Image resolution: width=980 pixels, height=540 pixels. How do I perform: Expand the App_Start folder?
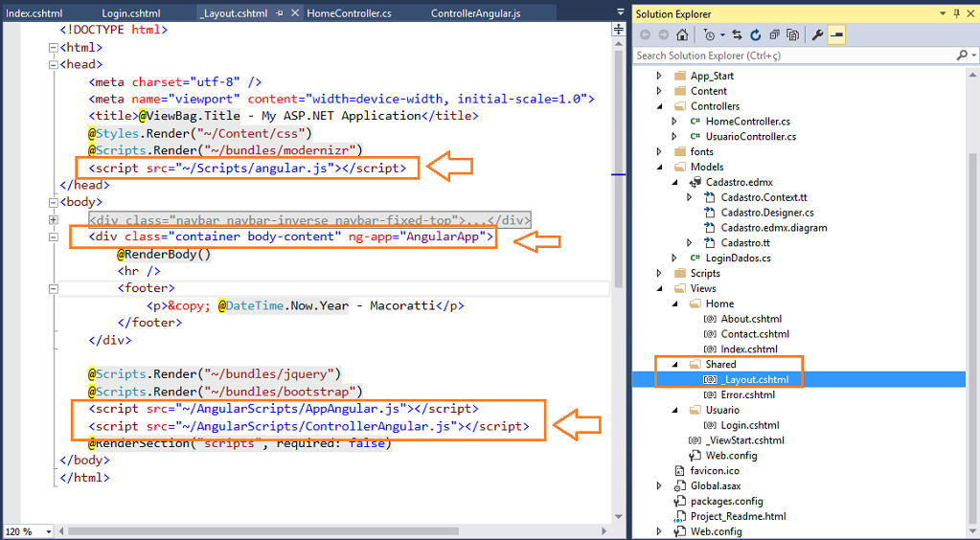click(659, 76)
